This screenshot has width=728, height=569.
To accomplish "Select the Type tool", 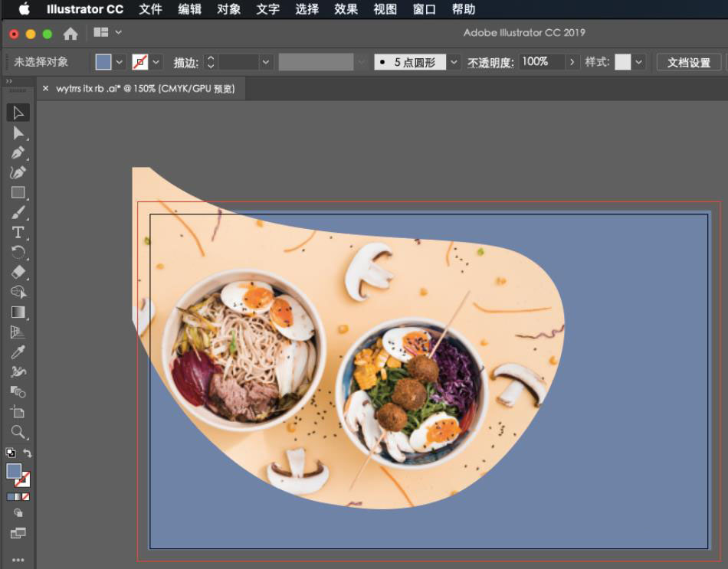I will coord(18,232).
